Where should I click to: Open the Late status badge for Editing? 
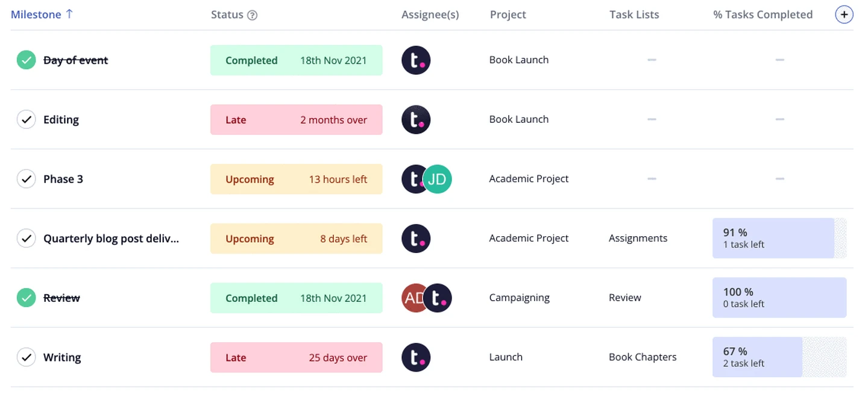(296, 119)
